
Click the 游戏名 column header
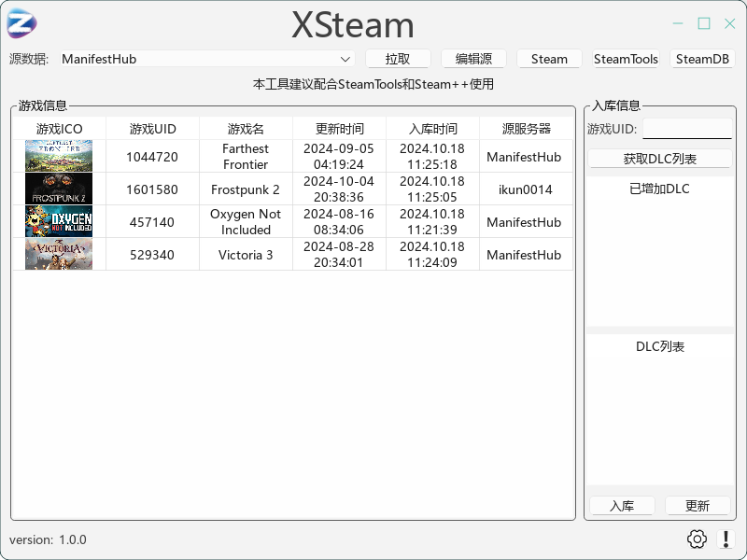click(x=246, y=129)
